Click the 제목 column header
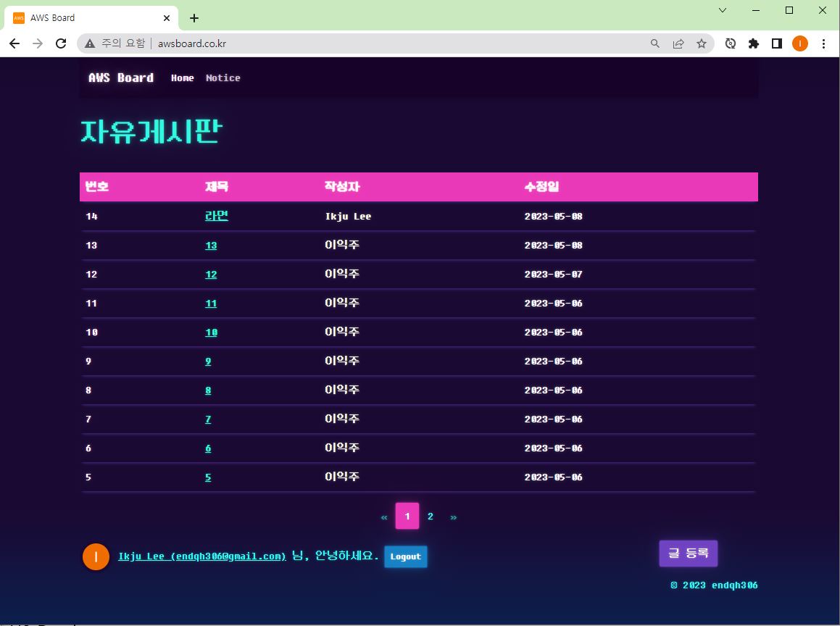The image size is (840, 626). click(x=217, y=186)
